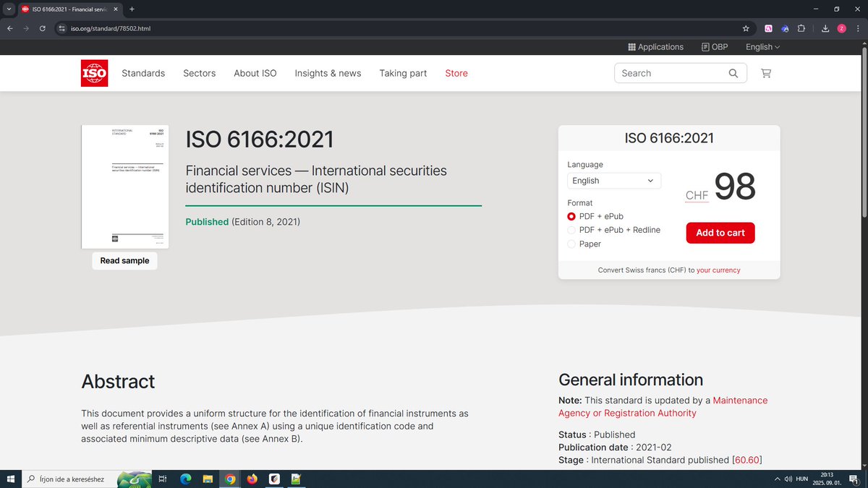Viewport: 868px width, 488px height.
Task: Show Chrome downloads
Action: (825, 28)
